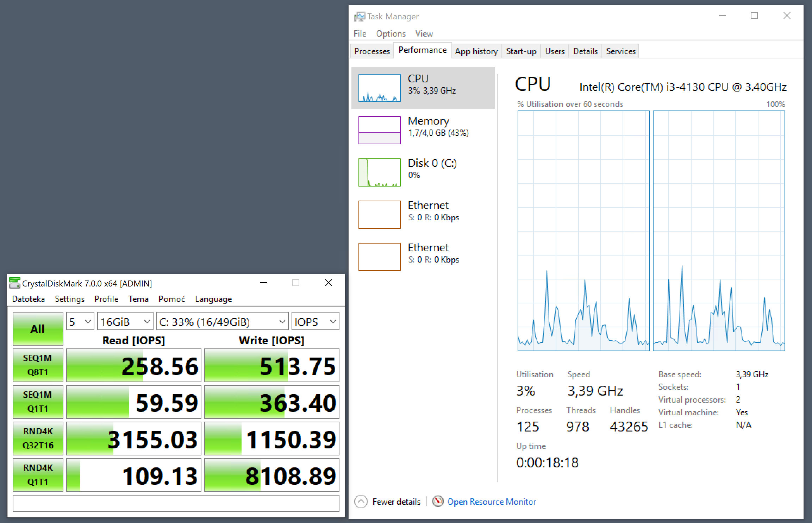Image resolution: width=812 pixels, height=523 pixels.
Task: Click the CrystalDiskMark app icon in title bar
Action: coord(14,283)
